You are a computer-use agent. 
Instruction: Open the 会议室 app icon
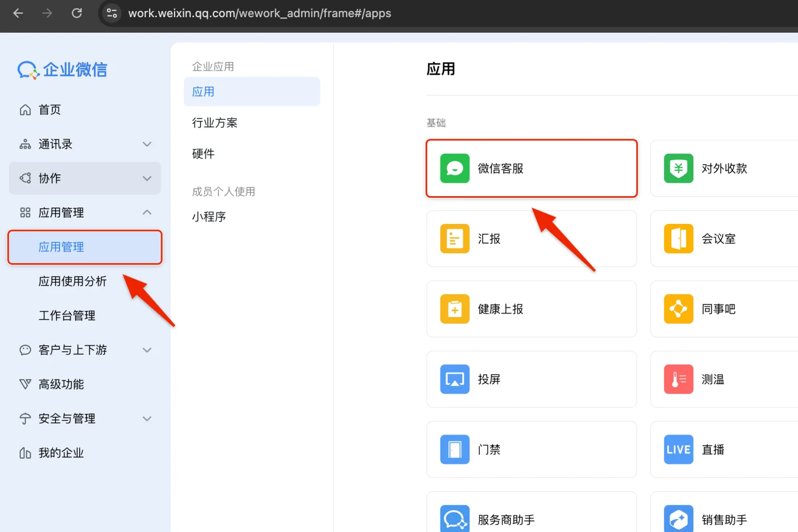(x=679, y=239)
